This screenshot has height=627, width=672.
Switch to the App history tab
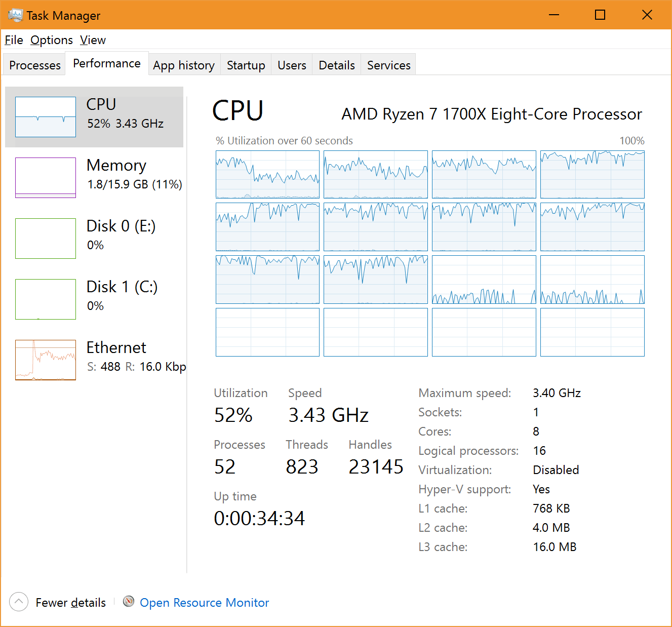(x=184, y=65)
